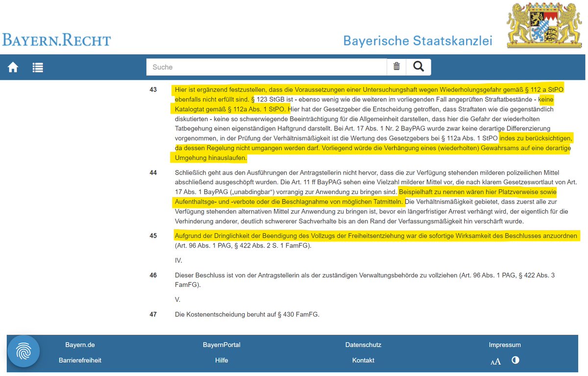Toggle high contrast mode icon

tap(515, 360)
